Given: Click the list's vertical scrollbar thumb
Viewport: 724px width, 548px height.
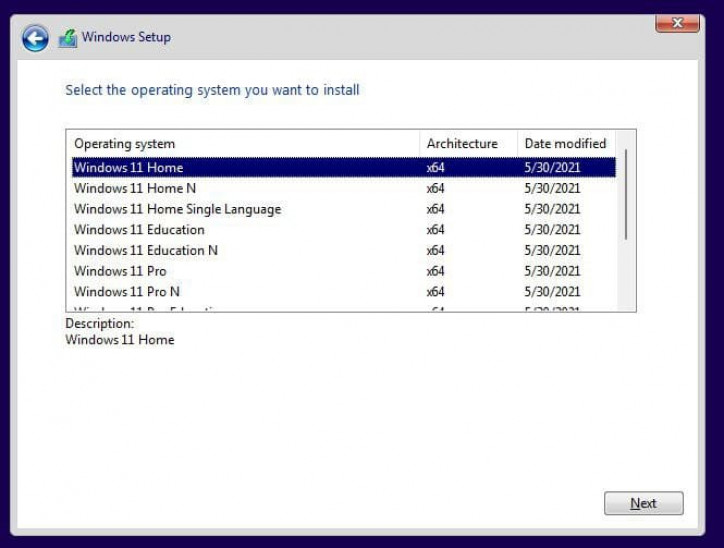Looking at the screenshot, I should point(626,194).
